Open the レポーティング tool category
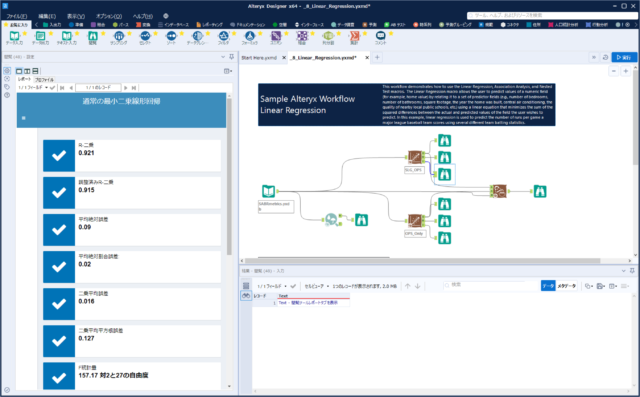 [209, 24]
